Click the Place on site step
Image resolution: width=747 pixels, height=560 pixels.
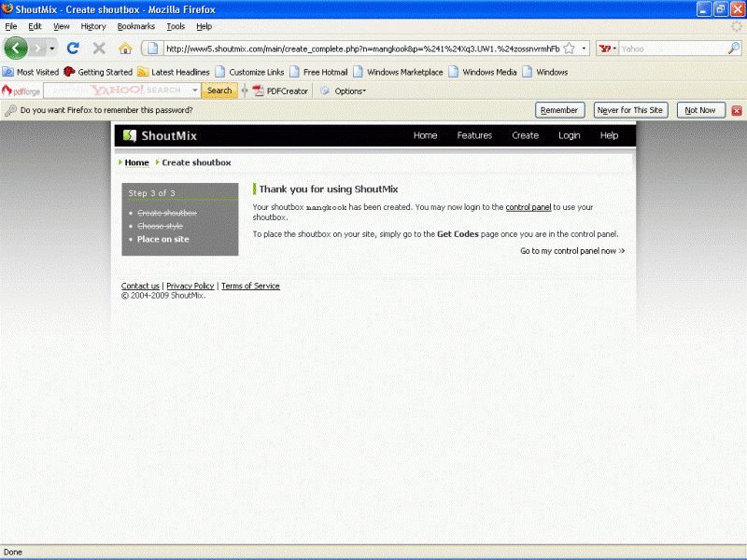coord(162,239)
